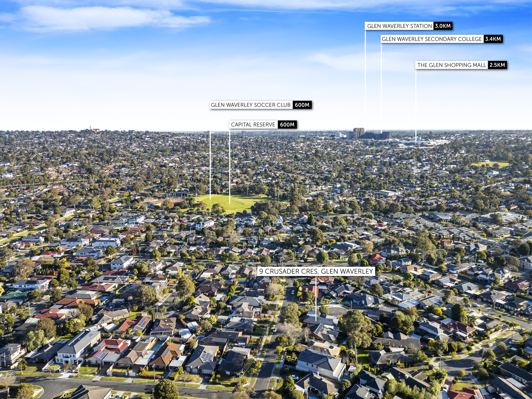This screenshot has width=532, height=399.
Task: Click the 600M badge beside Capital Reserve
Action: [287, 124]
